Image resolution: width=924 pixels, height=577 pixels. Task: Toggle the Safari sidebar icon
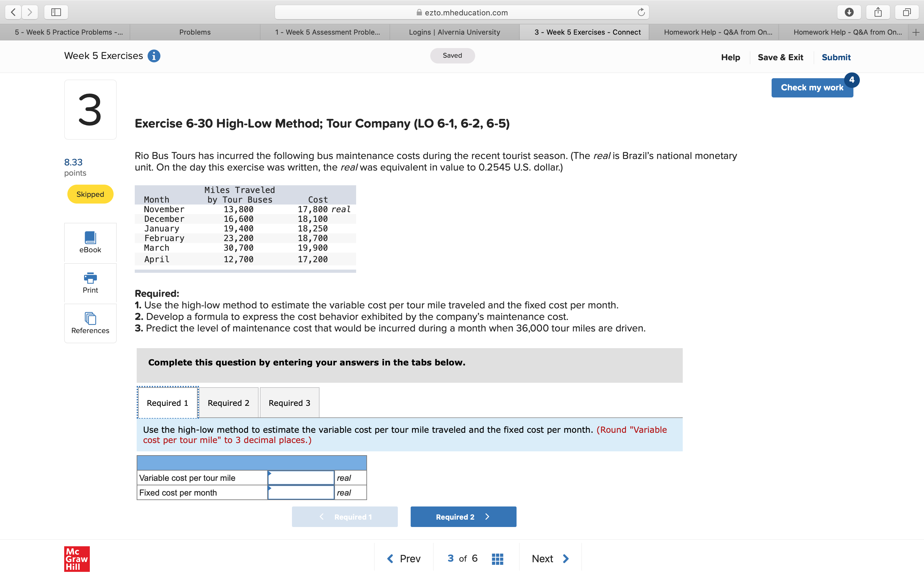point(56,12)
